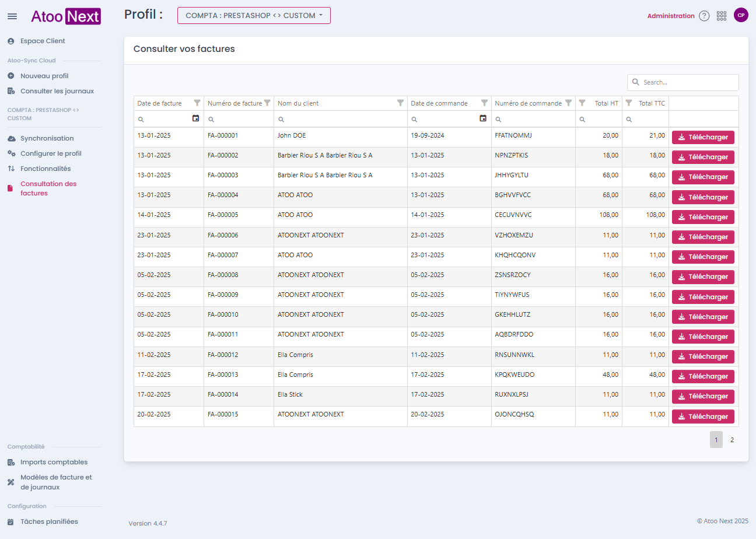Open Nouveau profil

(44, 76)
